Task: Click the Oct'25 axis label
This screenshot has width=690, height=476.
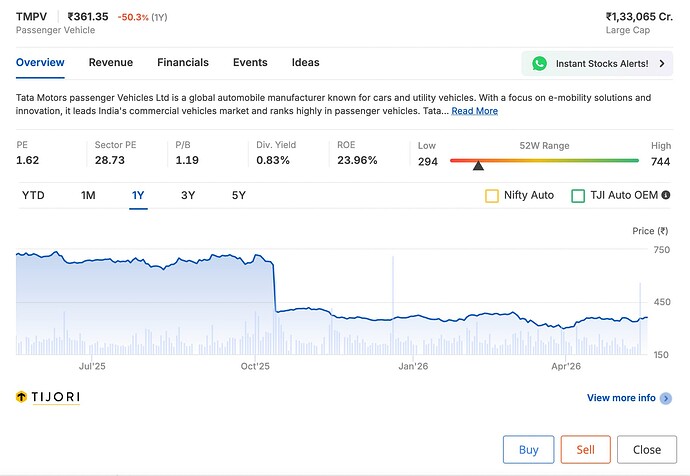Action: (255, 366)
